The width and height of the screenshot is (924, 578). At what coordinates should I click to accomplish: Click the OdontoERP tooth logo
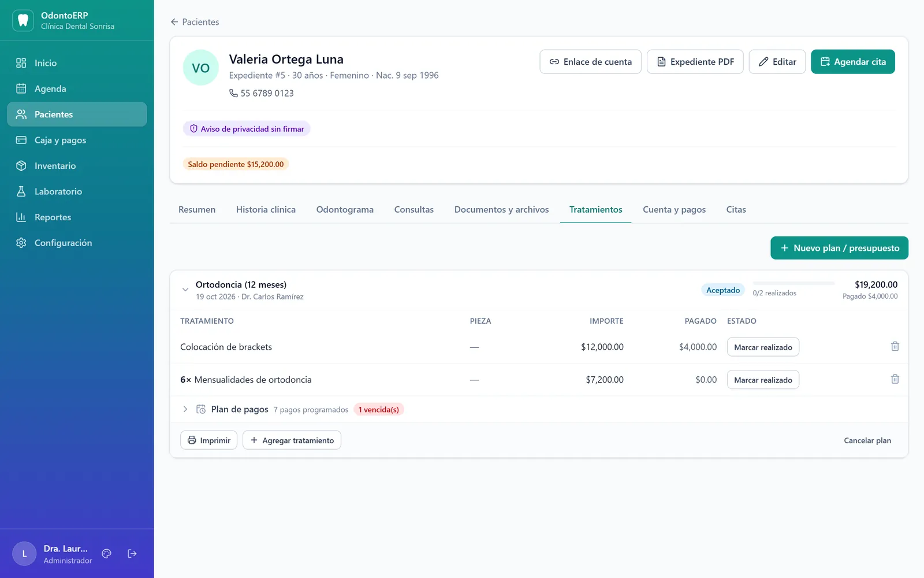[23, 20]
